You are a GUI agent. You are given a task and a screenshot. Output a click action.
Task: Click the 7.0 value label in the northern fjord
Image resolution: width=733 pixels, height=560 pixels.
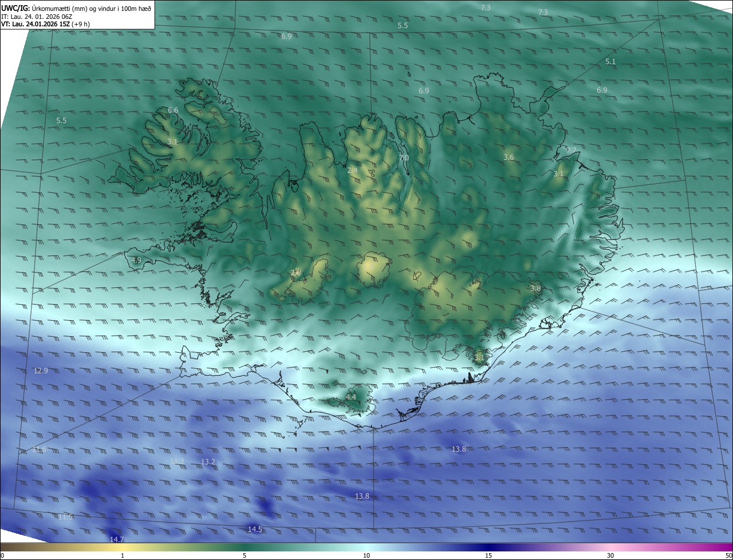404,157
